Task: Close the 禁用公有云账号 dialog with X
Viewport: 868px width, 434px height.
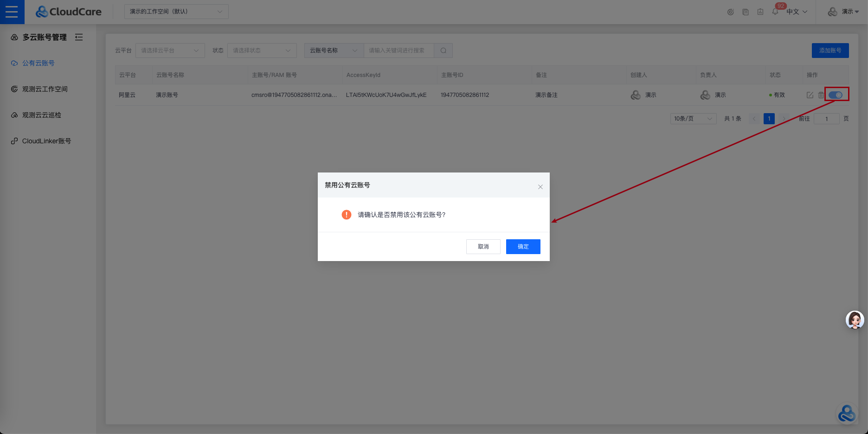Action: tap(540, 187)
